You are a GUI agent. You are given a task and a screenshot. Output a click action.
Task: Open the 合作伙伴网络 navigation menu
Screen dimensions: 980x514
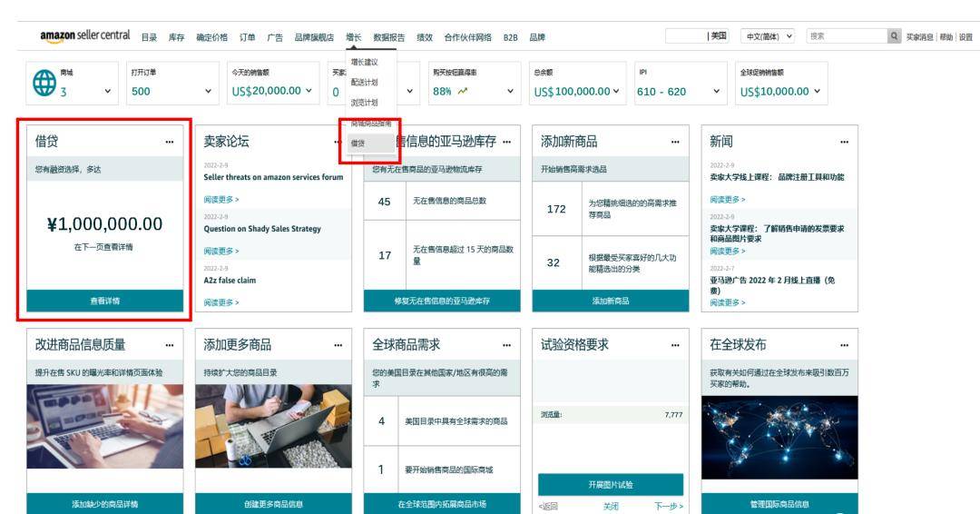click(467, 37)
